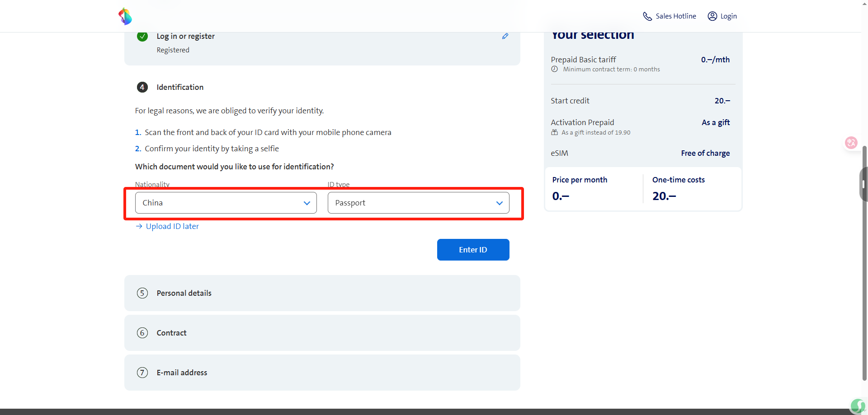Click the arrow icon before Upload ID later
Image resolution: width=868 pixels, height=415 pixels.
(139, 226)
